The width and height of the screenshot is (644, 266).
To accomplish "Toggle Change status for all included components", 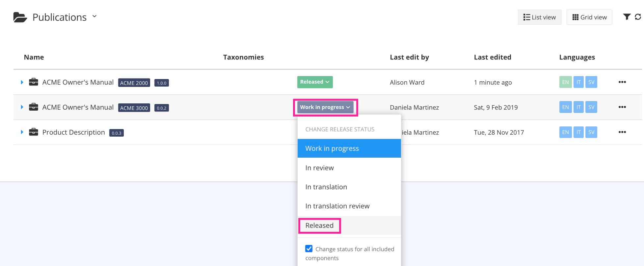I will 309,249.
